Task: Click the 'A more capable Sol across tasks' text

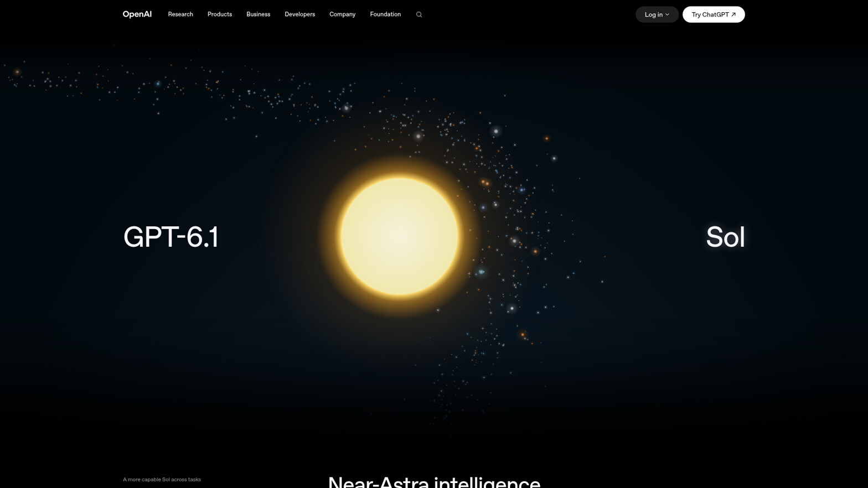Action: pos(162,480)
